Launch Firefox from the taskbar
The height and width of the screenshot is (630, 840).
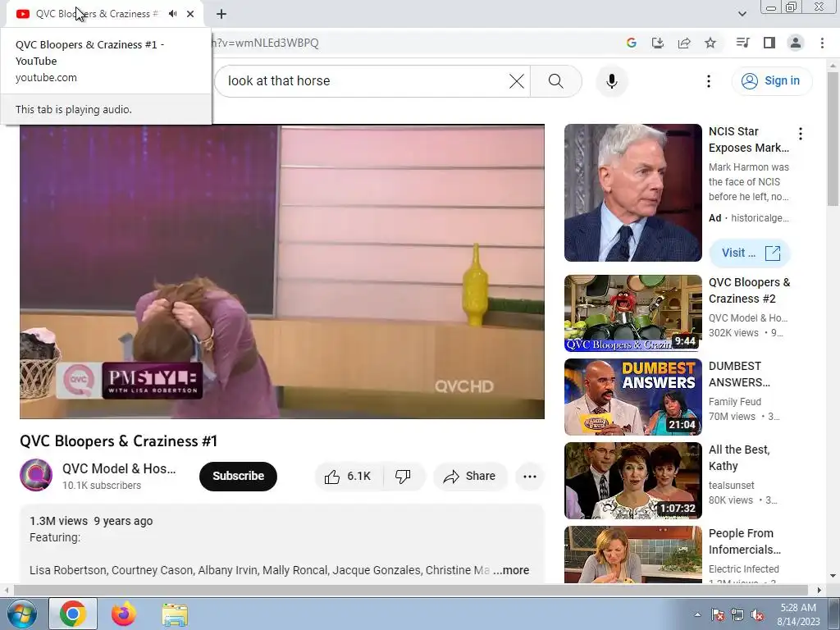[124, 614]
